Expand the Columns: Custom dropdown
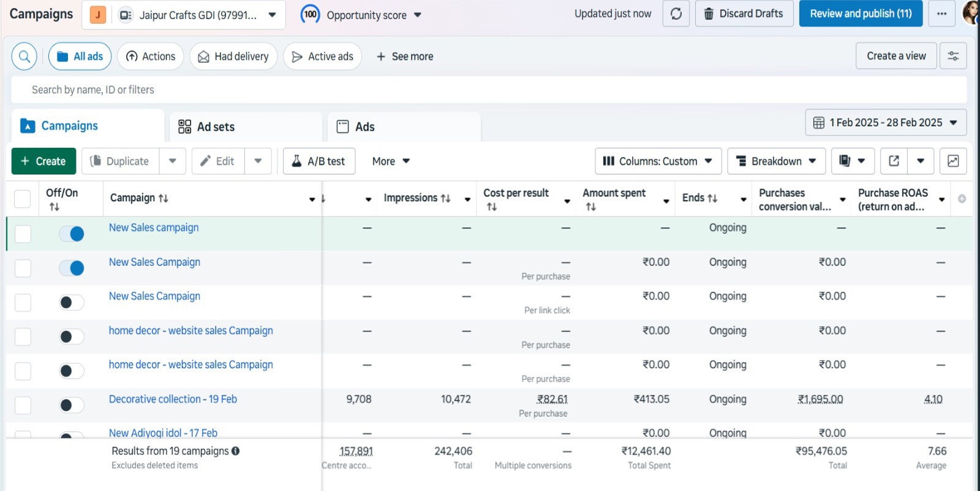This screenshot has height=491, width=980. click(x=658, y=161)
